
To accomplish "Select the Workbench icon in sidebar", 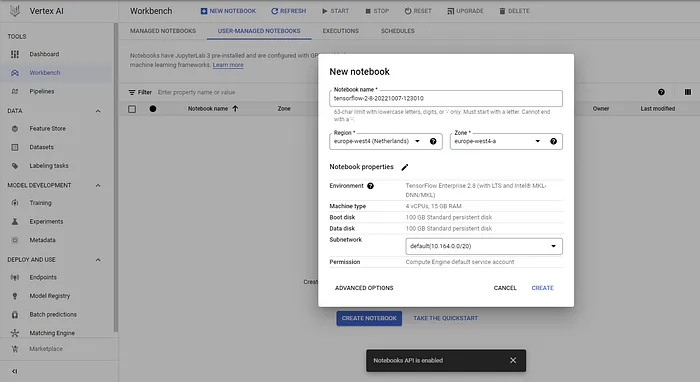I will tap(15, 73).
